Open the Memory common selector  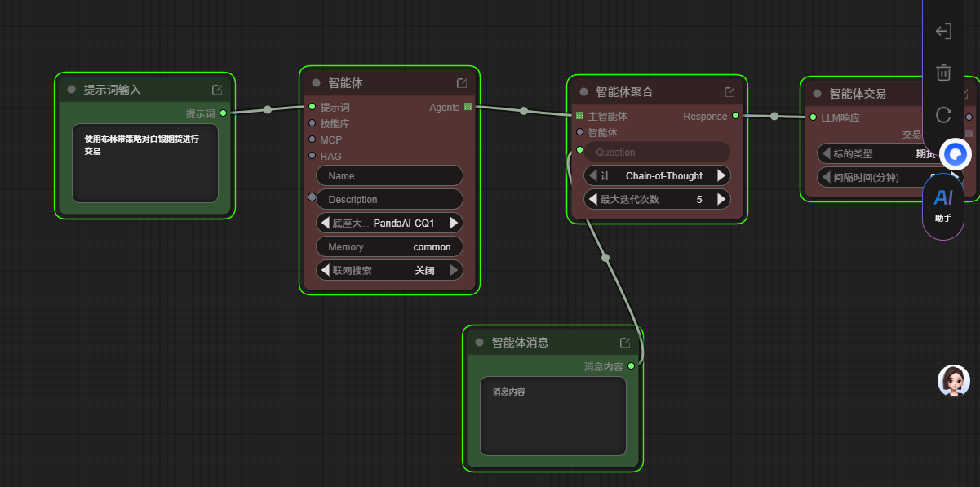389,247
